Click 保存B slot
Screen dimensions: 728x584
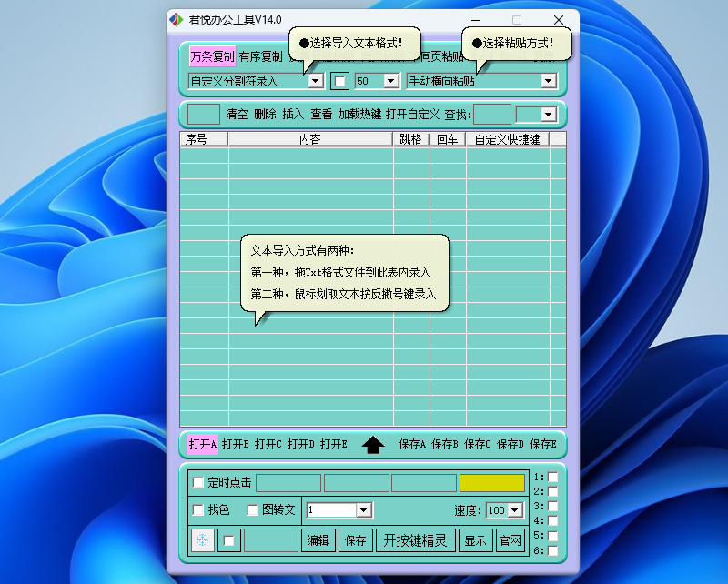(x=445, y=444)
